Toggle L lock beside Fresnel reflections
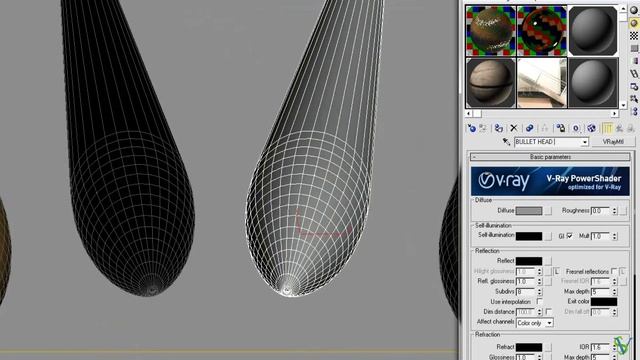Screen dimensions: 640x360 click(623, 271)
